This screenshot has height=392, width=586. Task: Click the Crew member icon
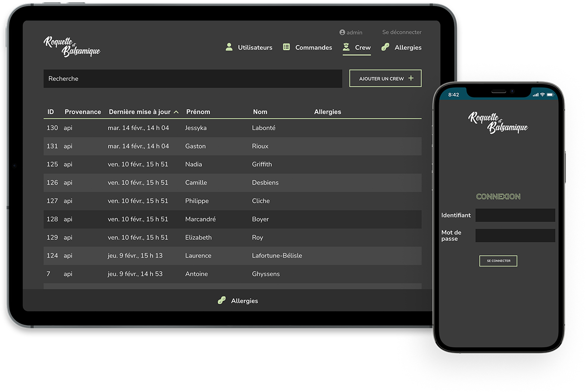click(346, 47)
